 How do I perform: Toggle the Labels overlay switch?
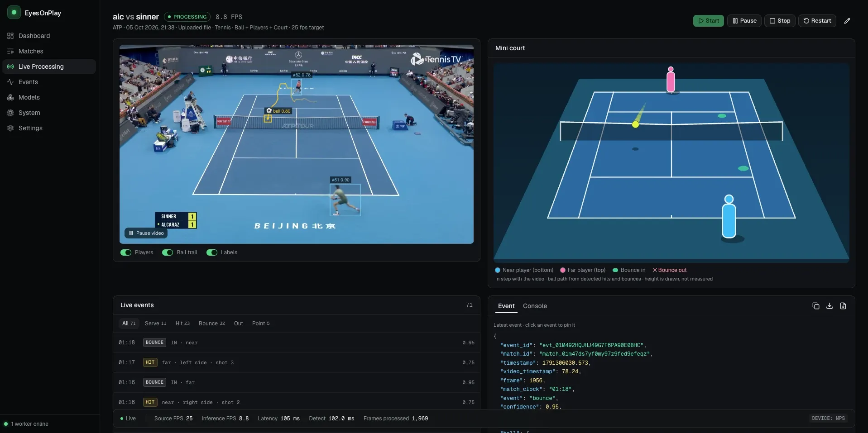pyautogui.click(x=211, y=252)
